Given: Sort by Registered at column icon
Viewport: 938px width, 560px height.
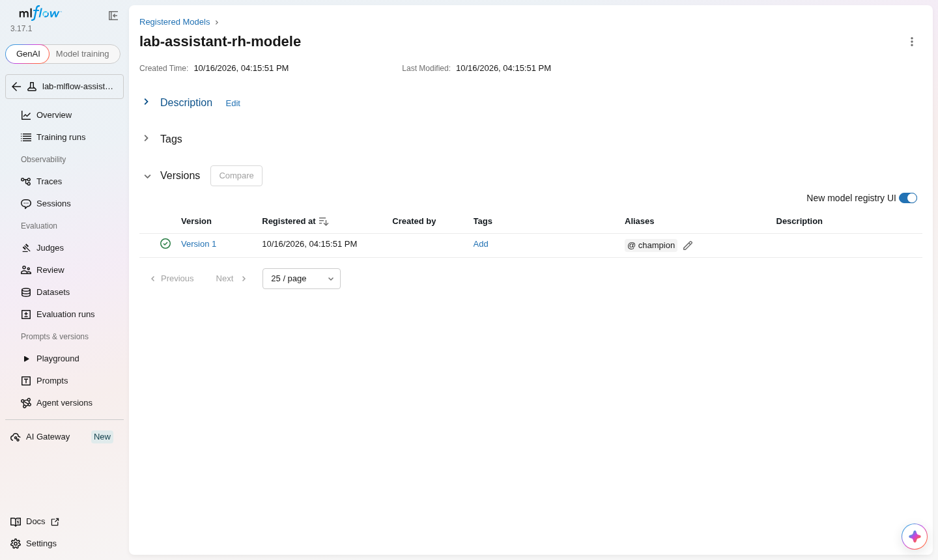Looking at the screenshot, I should pos(324,221).
